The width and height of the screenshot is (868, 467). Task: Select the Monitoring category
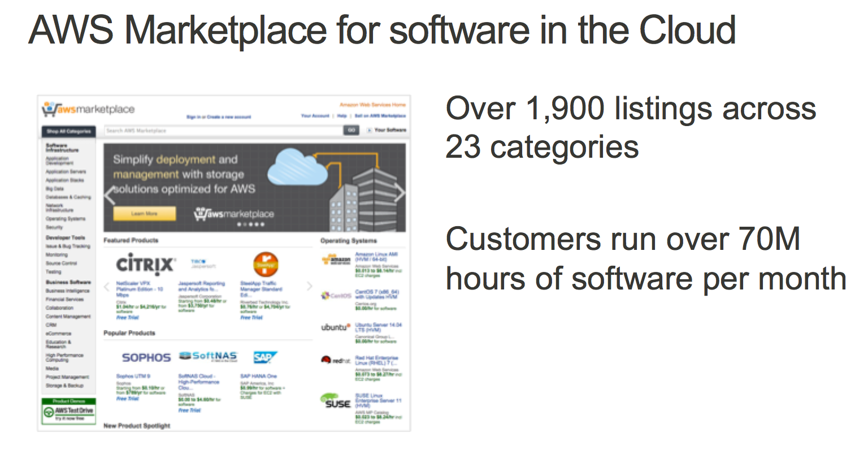click(57, 254)
